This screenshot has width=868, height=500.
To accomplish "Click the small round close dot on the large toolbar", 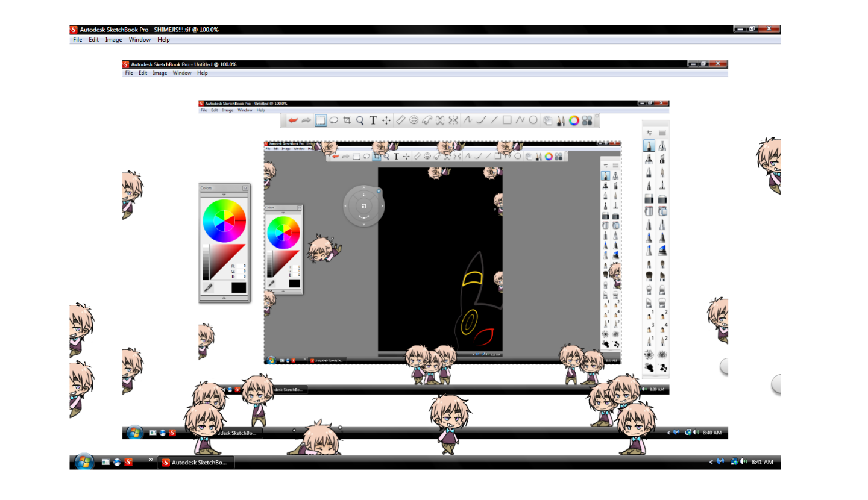I will click(597, 115).
